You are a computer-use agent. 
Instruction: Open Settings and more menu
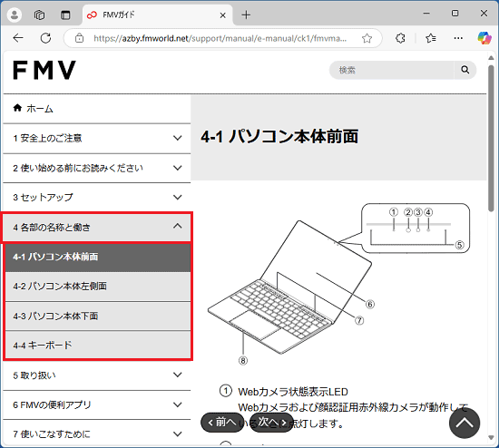coord(458,38)
